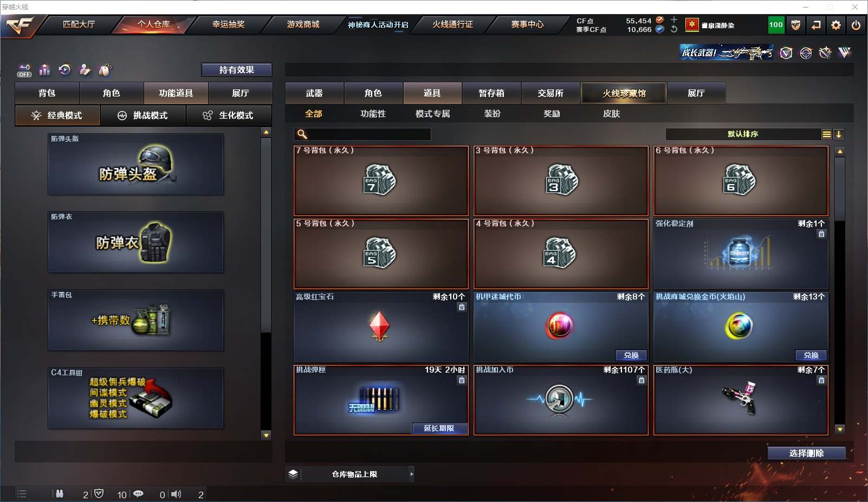Click the trash icon on 高级红宝石 item
The height and width of the screenshot is (502, 868).
point(462,307)
